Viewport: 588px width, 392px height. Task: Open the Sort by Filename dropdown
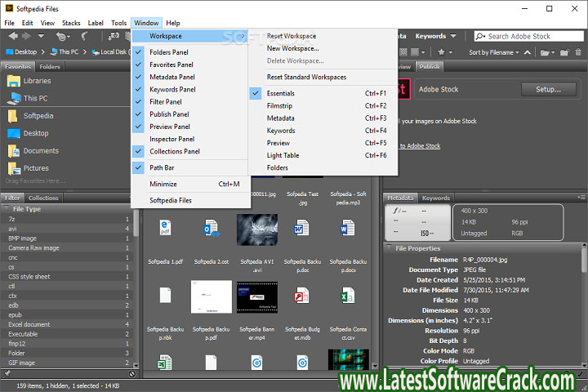[493, 52]
